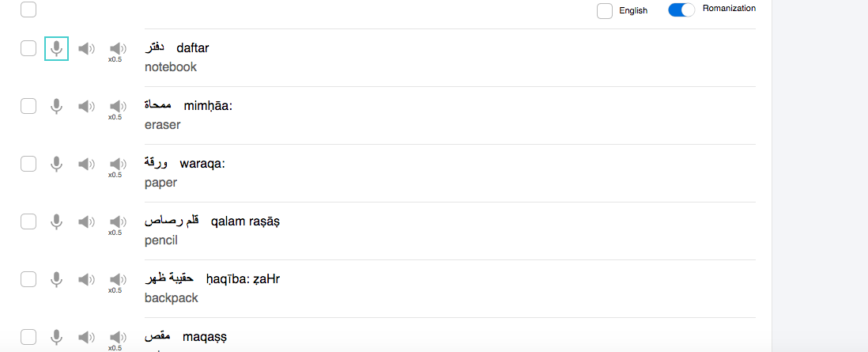868x352 pixels.
Task: Click the word ḥaqība: ẓaHr
Action: click(x=243, y=278)
